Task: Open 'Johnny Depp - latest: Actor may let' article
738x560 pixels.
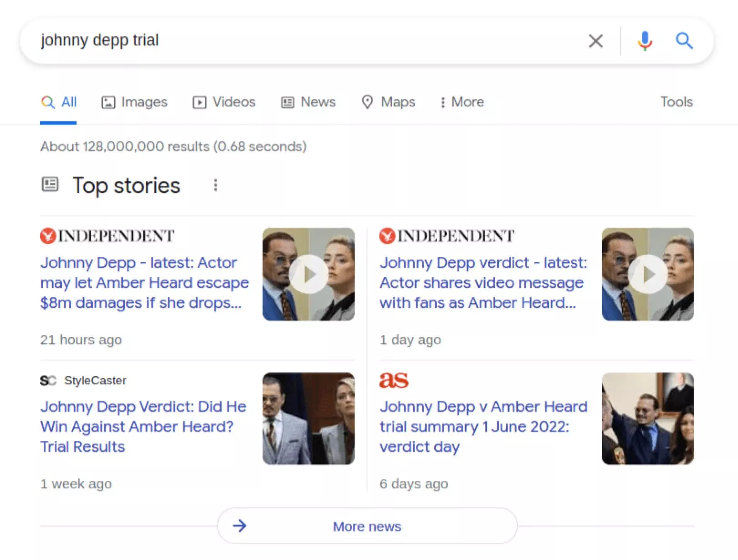Action: (144, 283)
